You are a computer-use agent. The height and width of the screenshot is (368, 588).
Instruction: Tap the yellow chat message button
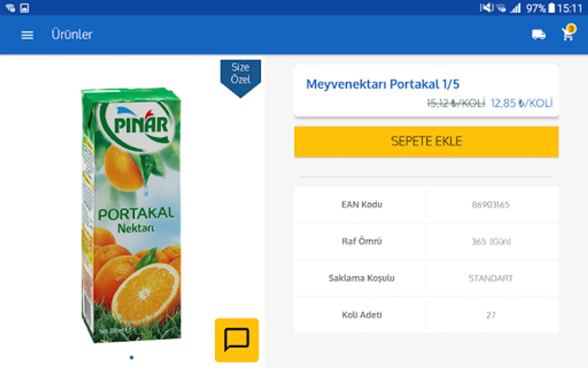click(237, 340)
